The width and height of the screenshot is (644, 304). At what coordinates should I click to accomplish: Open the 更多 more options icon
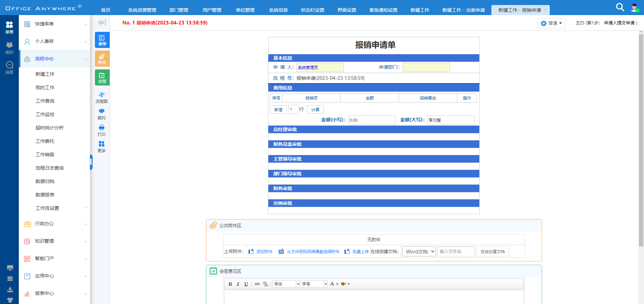click(102, 147)
